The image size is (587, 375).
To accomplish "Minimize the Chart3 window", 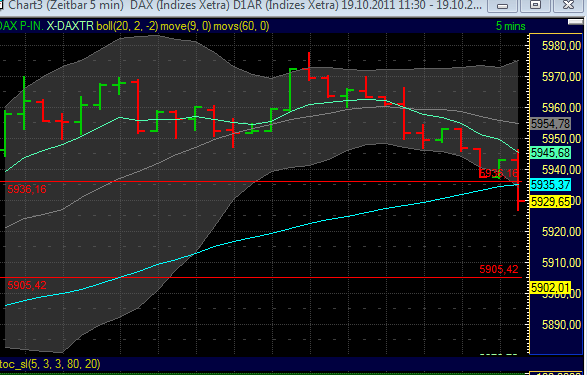I will click(502, 6).
